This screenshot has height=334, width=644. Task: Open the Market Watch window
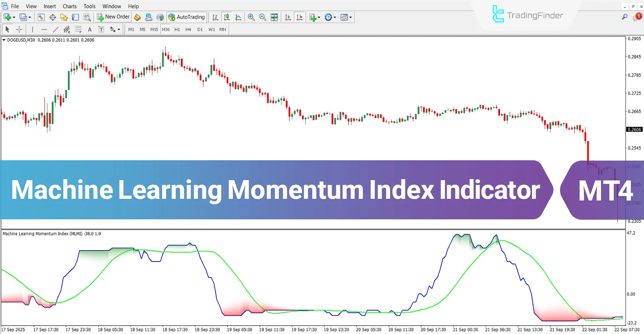click(41, 17)
